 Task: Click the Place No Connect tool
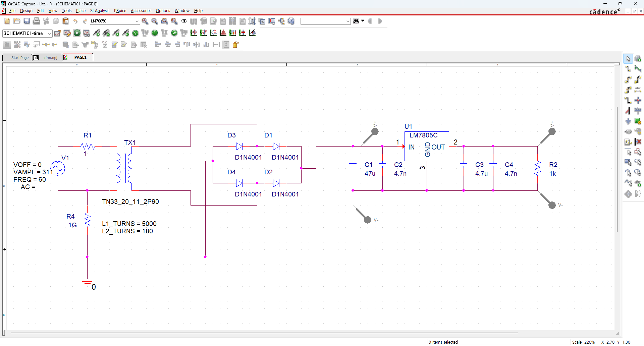click(638, 142)
